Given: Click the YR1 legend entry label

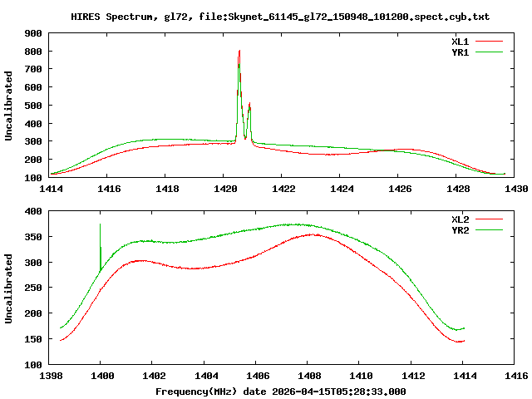Looking at the screenshot, I should [460, 51].
